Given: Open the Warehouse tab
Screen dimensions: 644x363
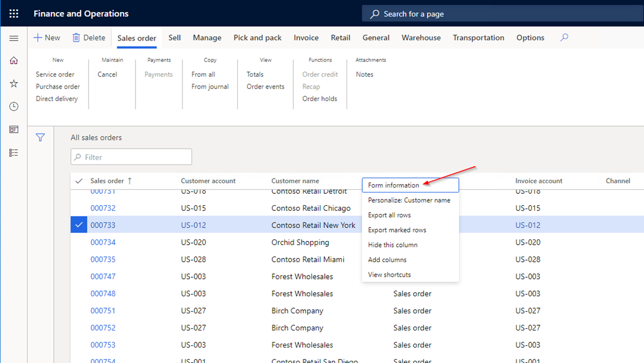Looking at the screenshot, I should (421, 37).
